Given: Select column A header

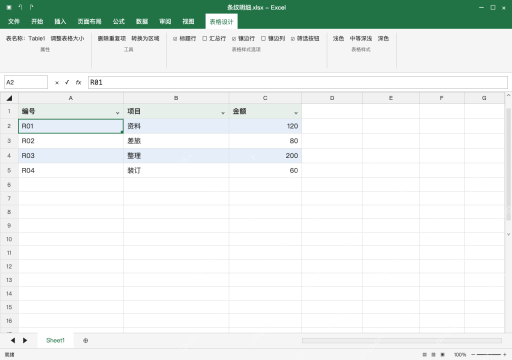Looking at the screenshot, I should (x=71, y=98).
